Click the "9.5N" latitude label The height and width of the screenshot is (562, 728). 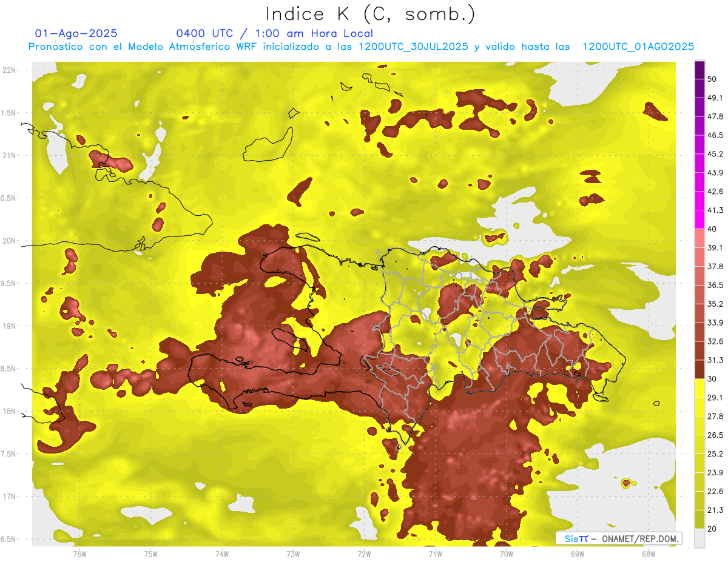pos(8,283)
